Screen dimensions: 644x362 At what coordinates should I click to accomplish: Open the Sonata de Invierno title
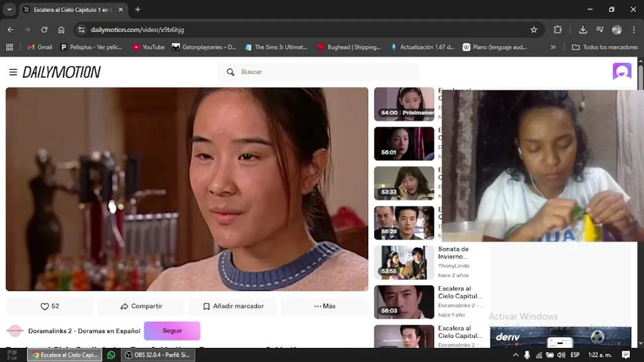453,253
